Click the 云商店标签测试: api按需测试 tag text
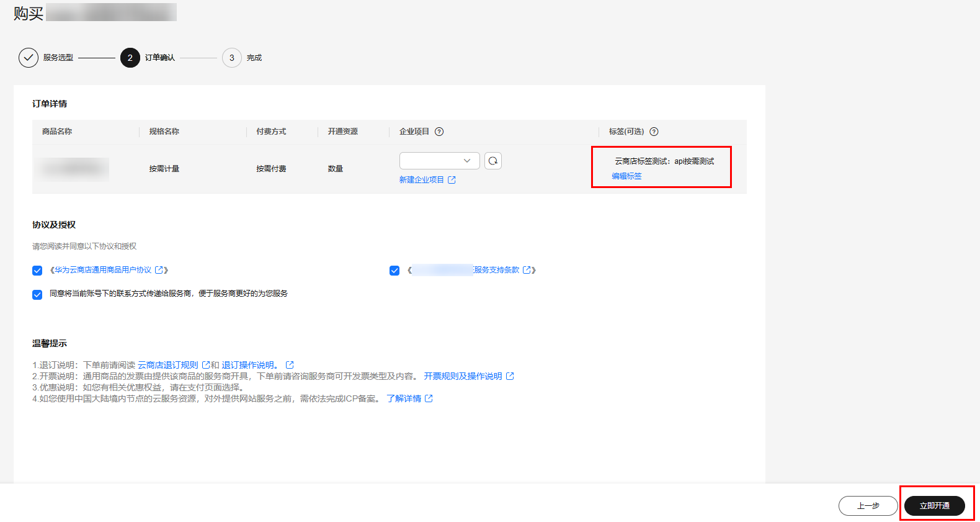The width and height of the screenshot is (980, 522). pyautogui.click(x=665, y=161)
